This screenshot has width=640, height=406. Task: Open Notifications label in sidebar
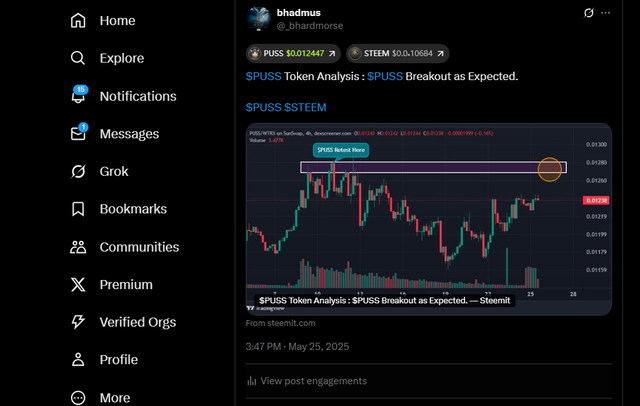(x=138, y=96)
